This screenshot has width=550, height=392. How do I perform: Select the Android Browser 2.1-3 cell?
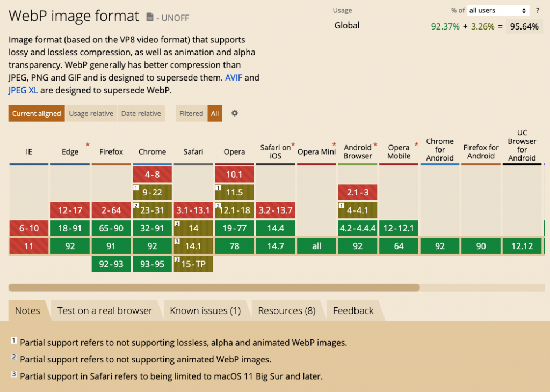click(357, 192)
